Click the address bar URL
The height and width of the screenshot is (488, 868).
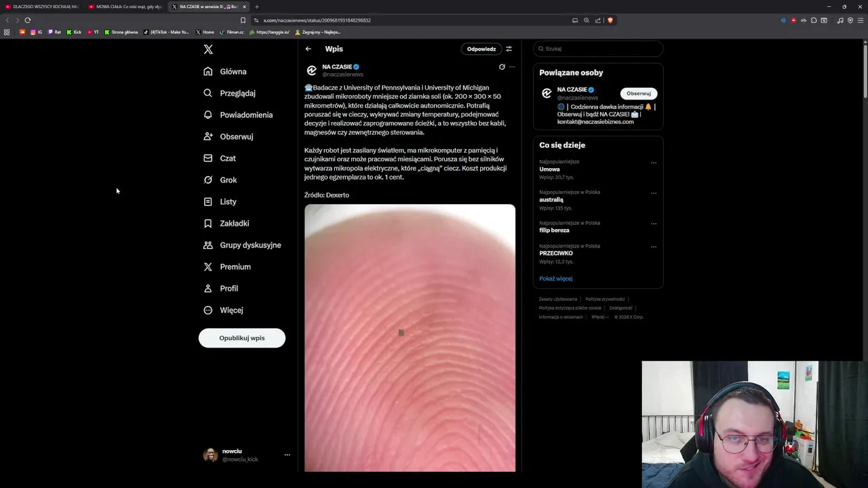pyautogui.click(x=317, y=20)
